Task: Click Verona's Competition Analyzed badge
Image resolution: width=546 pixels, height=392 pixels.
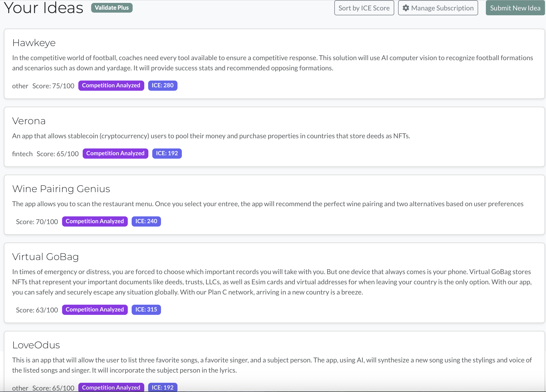Action: [115, 154]
